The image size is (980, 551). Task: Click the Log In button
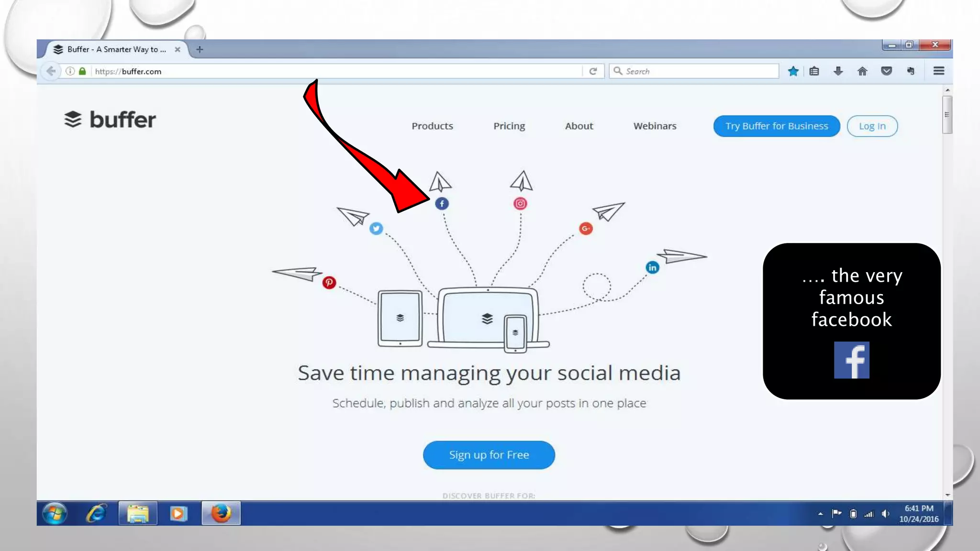[872, 126]
